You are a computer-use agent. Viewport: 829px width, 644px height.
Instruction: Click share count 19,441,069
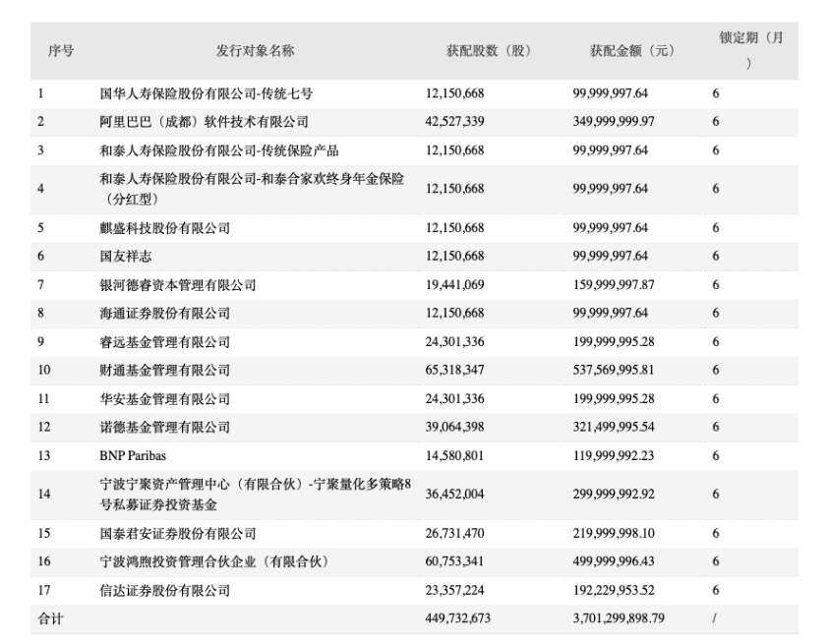454,285
